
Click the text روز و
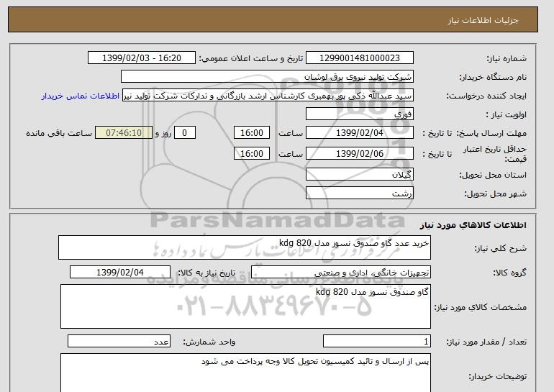point(163,134)
